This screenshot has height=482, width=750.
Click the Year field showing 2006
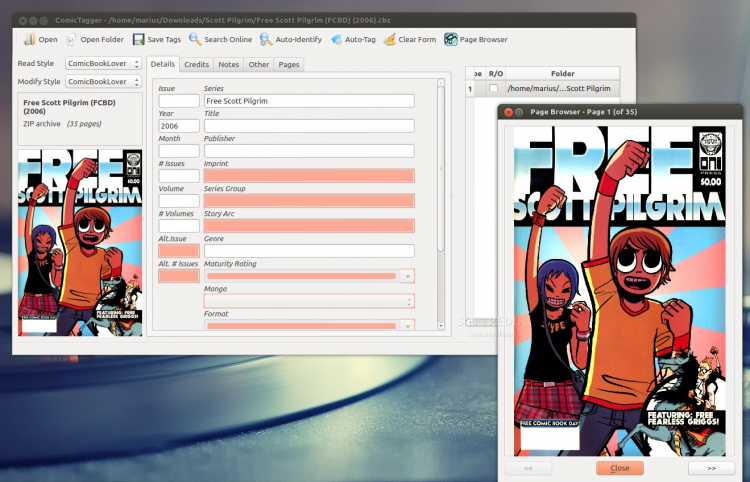click(179, 126)
